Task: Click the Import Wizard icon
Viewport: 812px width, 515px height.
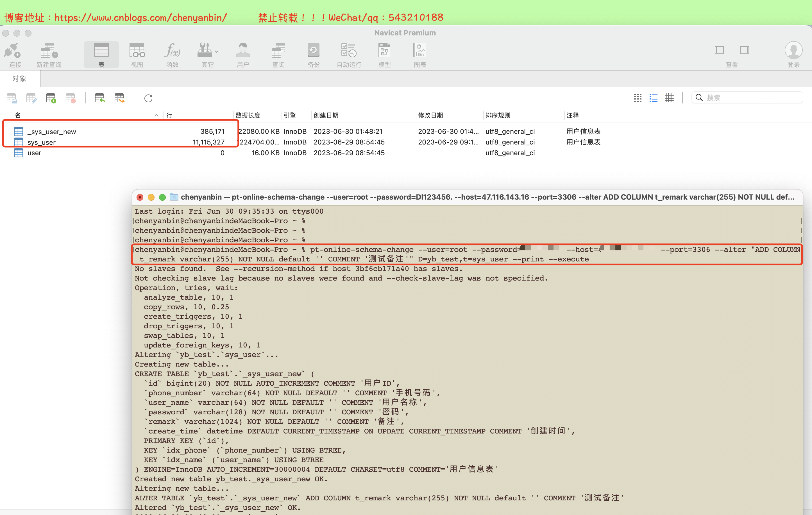Action: coord(100,98)
